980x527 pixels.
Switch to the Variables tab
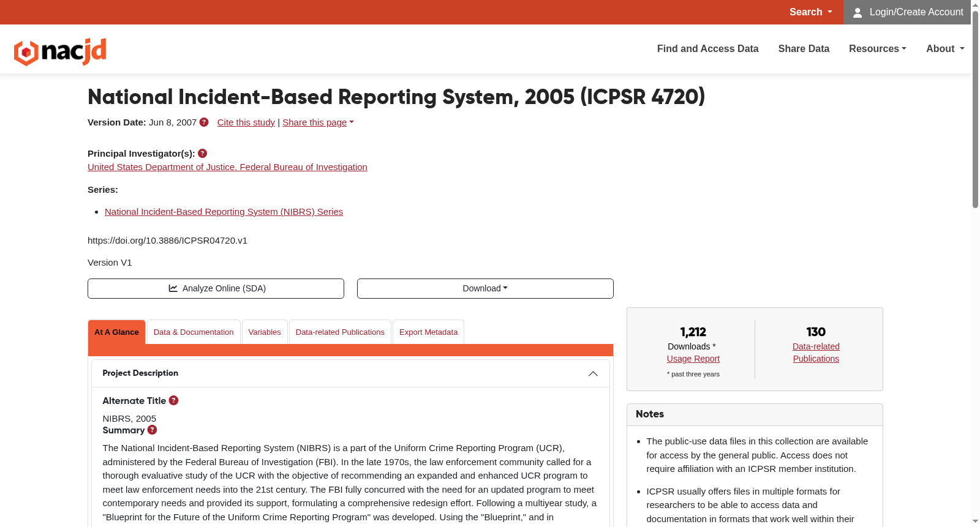tap(265, 332)
